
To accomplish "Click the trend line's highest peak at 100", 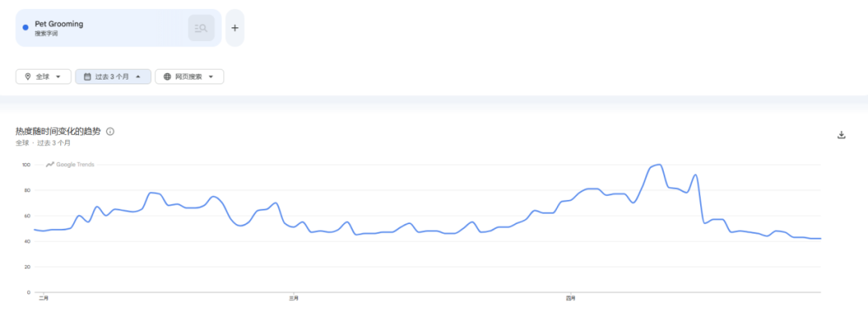I will point(659,165).
